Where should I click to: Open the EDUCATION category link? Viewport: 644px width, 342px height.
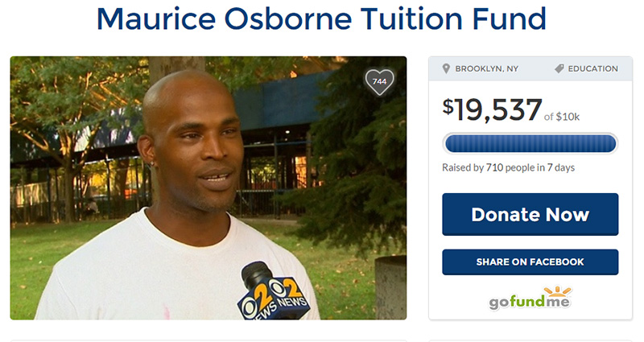pyautogui.click(x=592, y=68)
